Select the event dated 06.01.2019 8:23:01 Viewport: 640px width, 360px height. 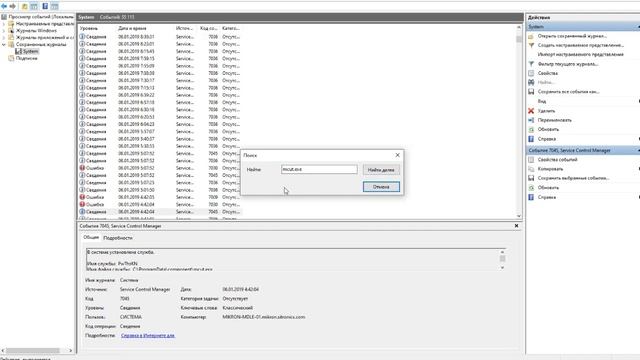click(x=160, y=44)
